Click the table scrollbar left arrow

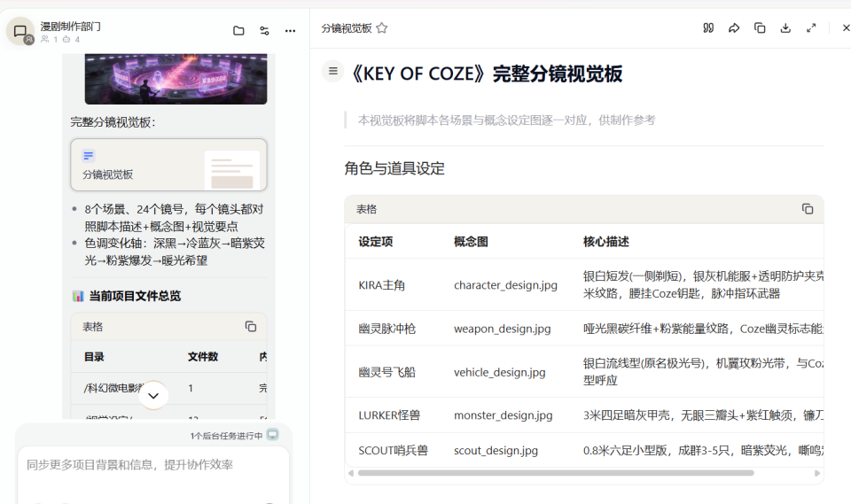(351, 473)
